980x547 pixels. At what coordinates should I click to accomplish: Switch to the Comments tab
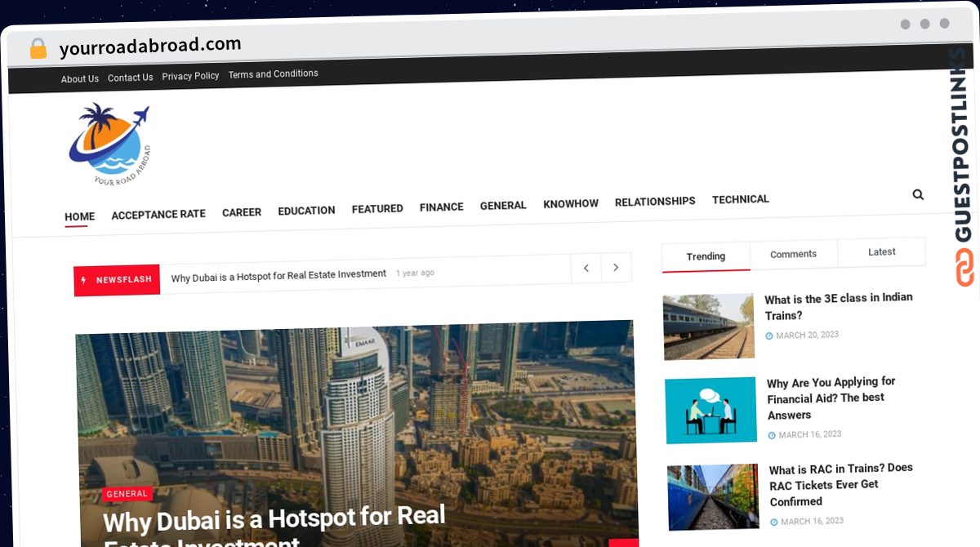pyautogui.click(x=794, y=254)
